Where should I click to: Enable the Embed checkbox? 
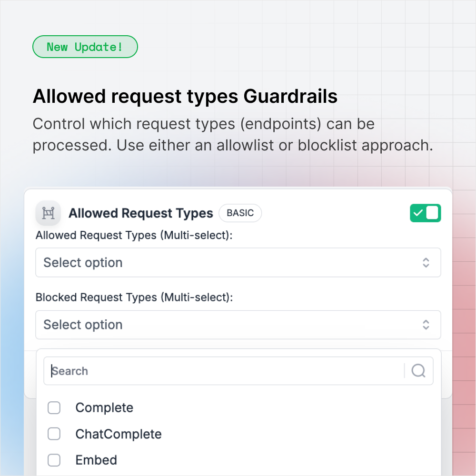click(x=54, y=460)
